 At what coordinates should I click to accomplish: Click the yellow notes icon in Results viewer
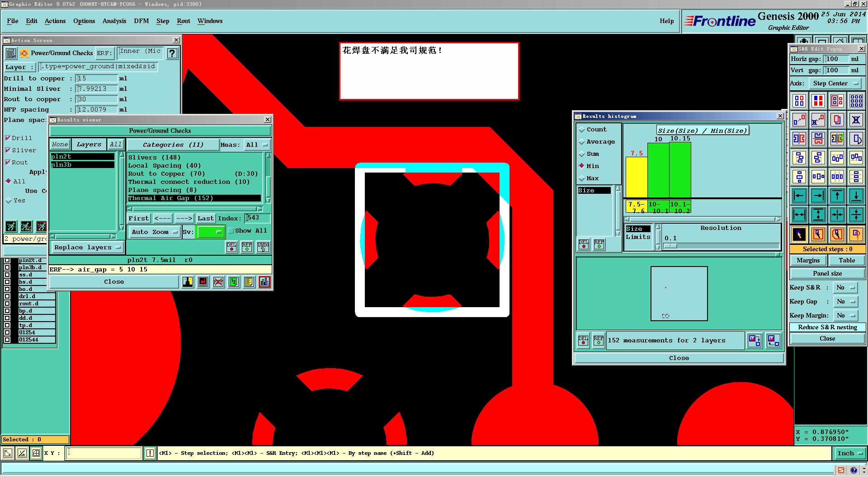pos(249,282)
